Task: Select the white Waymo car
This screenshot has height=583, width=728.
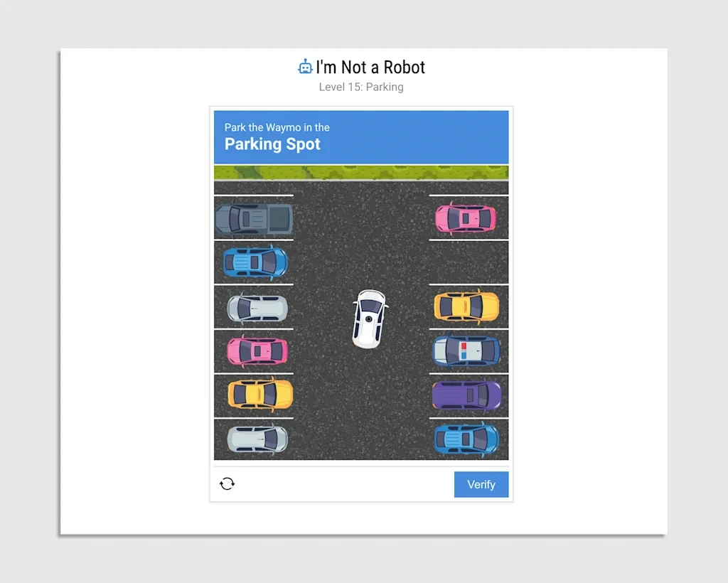Action: pos(369,319)
